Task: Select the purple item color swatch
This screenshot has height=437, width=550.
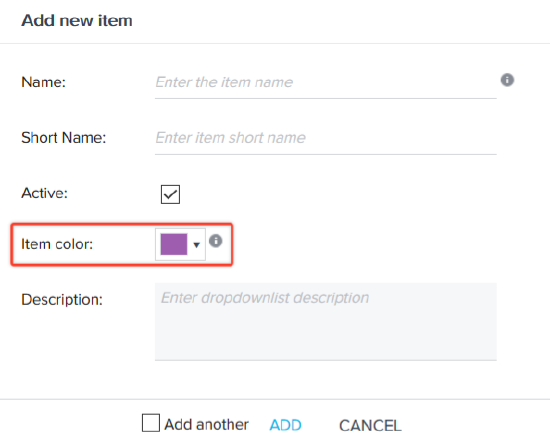Action: coord(174,244)
